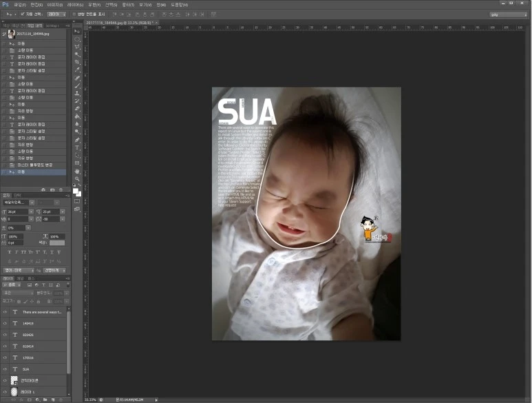Select the Hand tool

click(77, 171)
